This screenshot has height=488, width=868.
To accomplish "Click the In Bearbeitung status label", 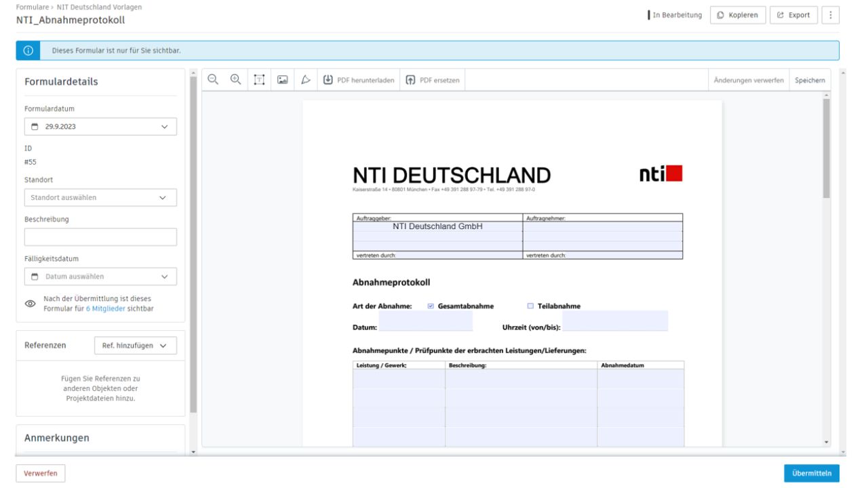I will (676, 15).
